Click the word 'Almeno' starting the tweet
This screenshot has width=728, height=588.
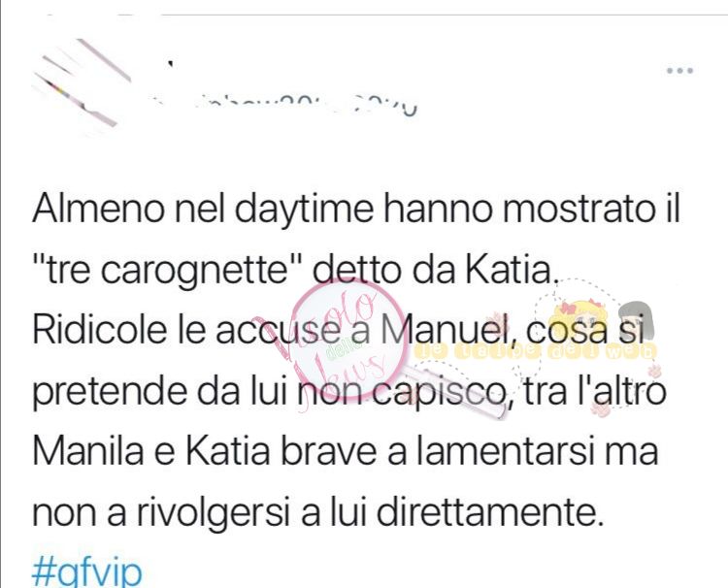[x=98, y=209]
